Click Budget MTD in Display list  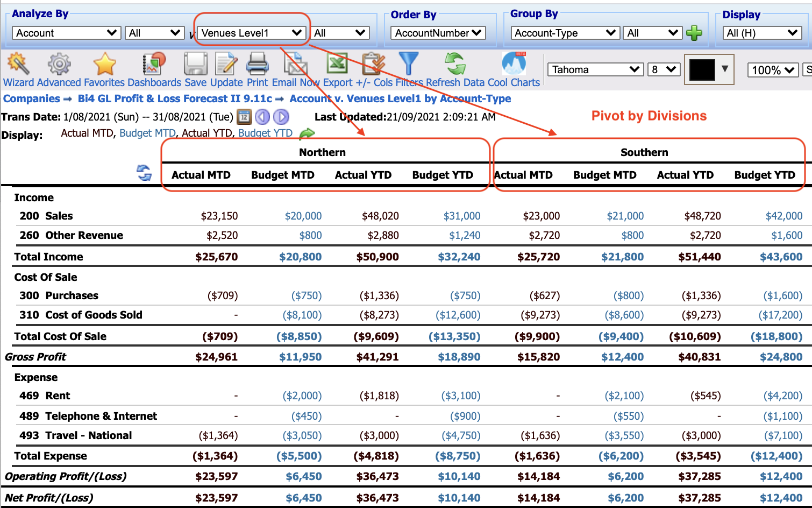click(147, 133)
